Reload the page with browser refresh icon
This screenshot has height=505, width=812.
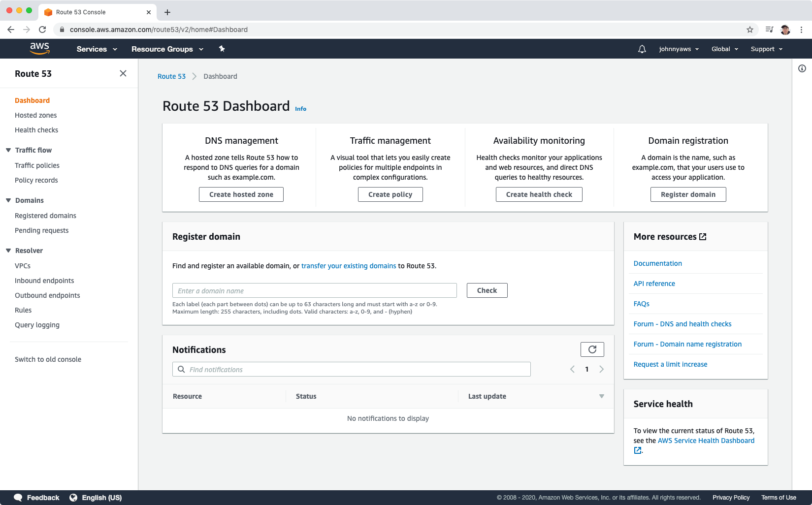click(42, 30)
